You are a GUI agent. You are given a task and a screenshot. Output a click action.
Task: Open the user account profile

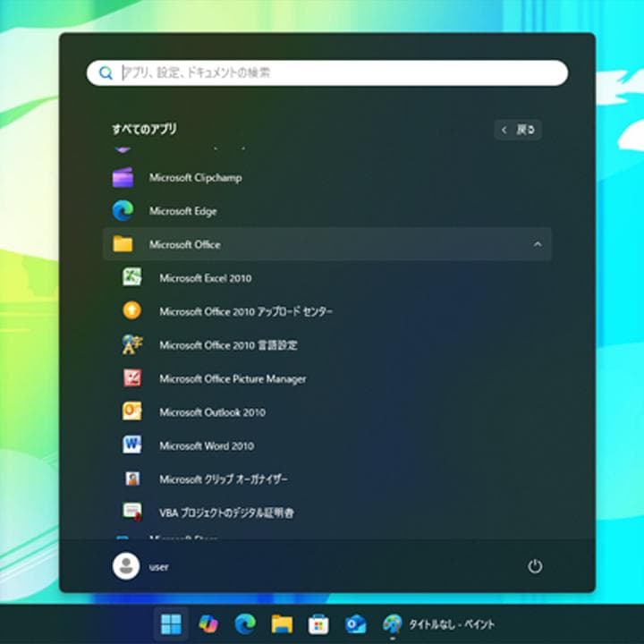126,566
